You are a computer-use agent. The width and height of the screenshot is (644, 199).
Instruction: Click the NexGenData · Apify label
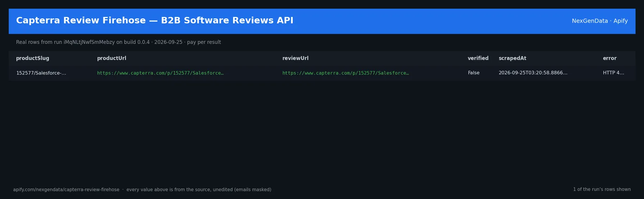(600, 21)
